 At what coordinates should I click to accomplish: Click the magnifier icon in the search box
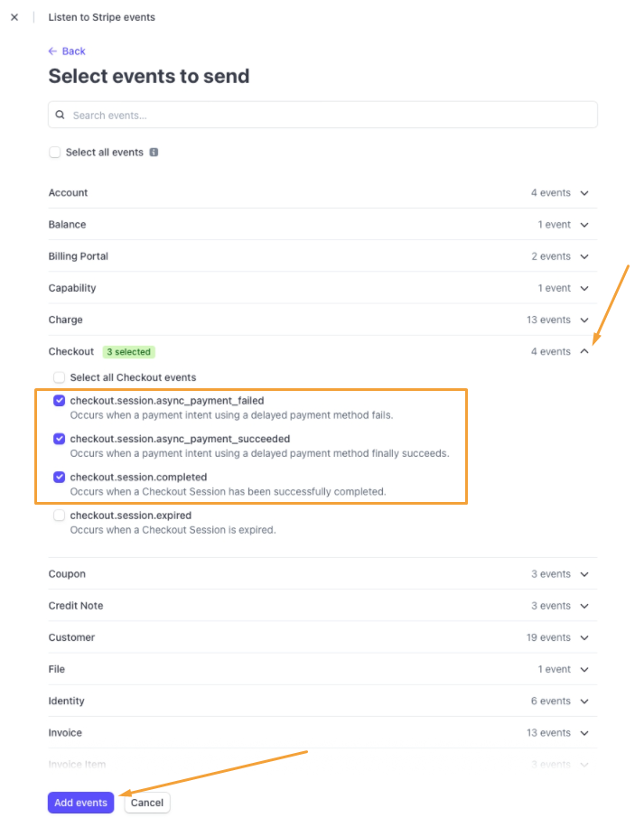tap(61, 115)
